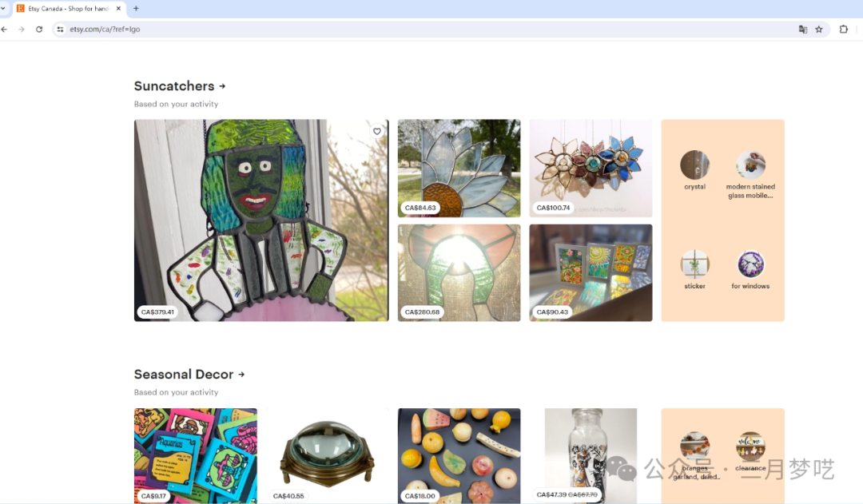Favourite the CA$379.41 stained glass suncatcher
Screen dimensions: 863x504
point(377,131)
